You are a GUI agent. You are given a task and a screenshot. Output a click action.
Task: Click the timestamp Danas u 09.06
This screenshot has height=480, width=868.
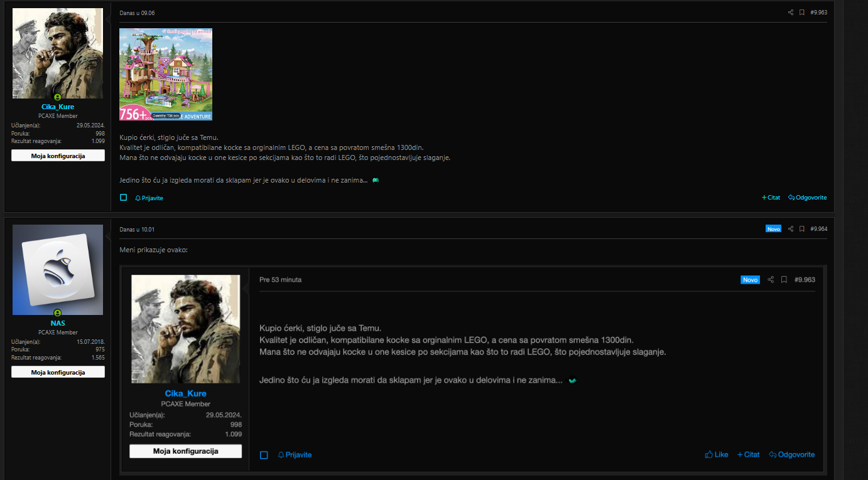pyautogui.click(x=137, y=13)
